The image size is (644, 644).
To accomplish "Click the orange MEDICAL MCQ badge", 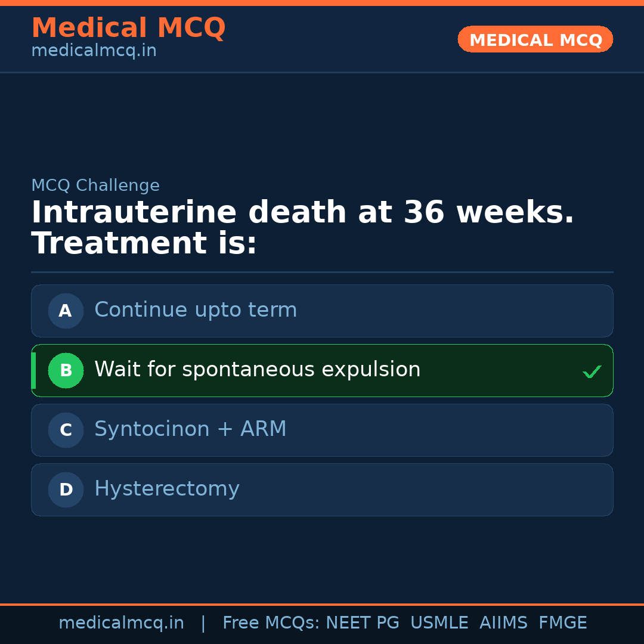I will click(535, 40).
